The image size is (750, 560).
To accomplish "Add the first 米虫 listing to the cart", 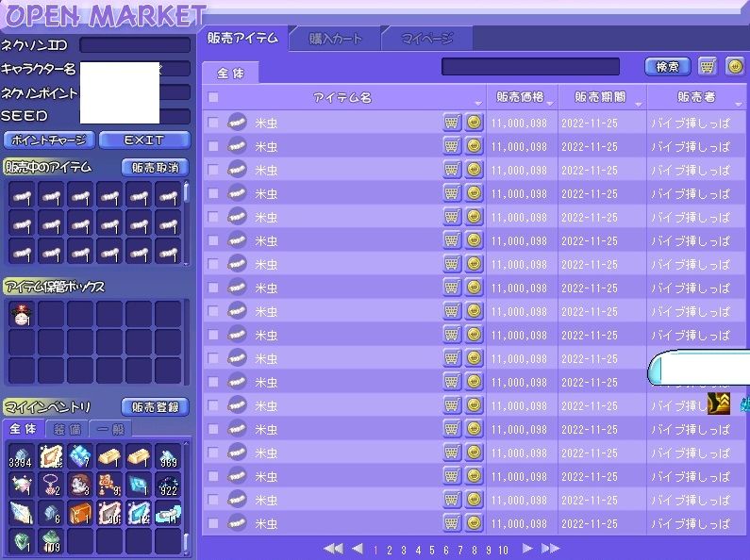I will pos(452,122).
